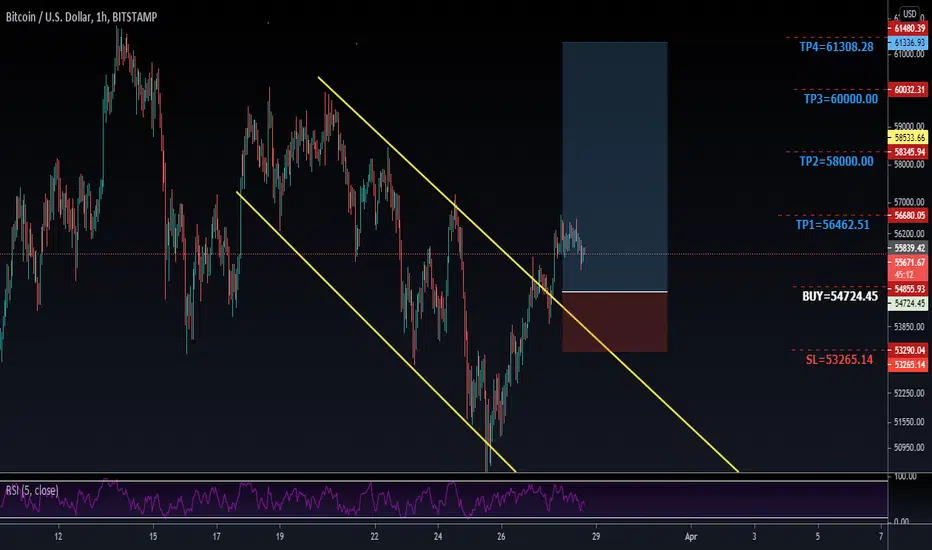Click date label 7 on time axis

coord(881,536)
